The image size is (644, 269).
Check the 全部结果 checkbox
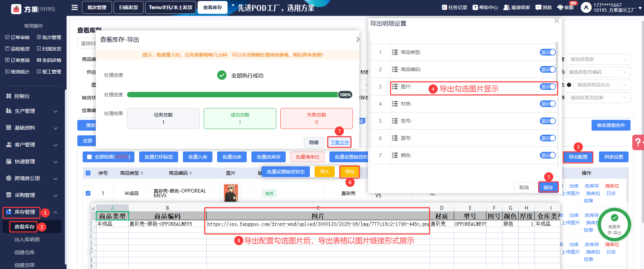coord(89,157)
